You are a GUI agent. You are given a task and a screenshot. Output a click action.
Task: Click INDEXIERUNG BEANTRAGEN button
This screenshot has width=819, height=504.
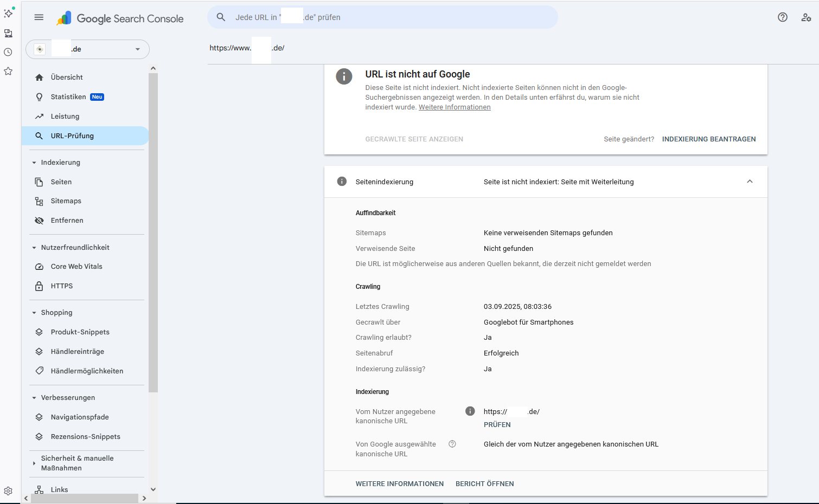[708, 139]
